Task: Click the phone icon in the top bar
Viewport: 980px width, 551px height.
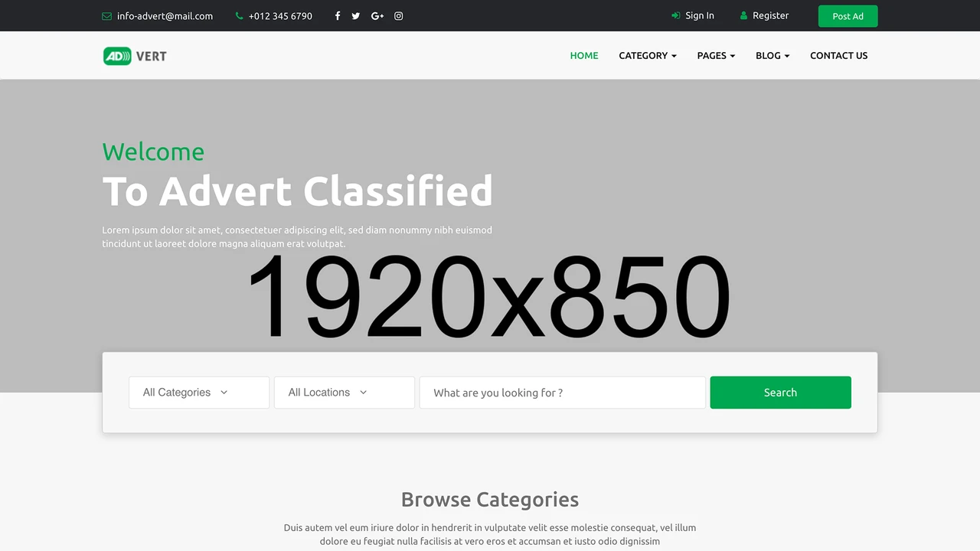Action: 240,16
